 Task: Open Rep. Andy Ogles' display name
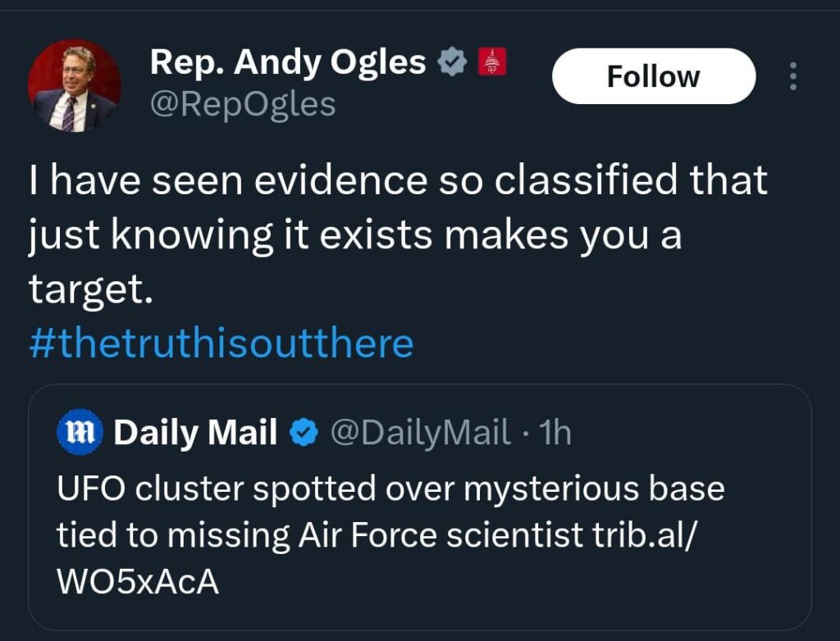pyautogui.click(x=289, y=61)
